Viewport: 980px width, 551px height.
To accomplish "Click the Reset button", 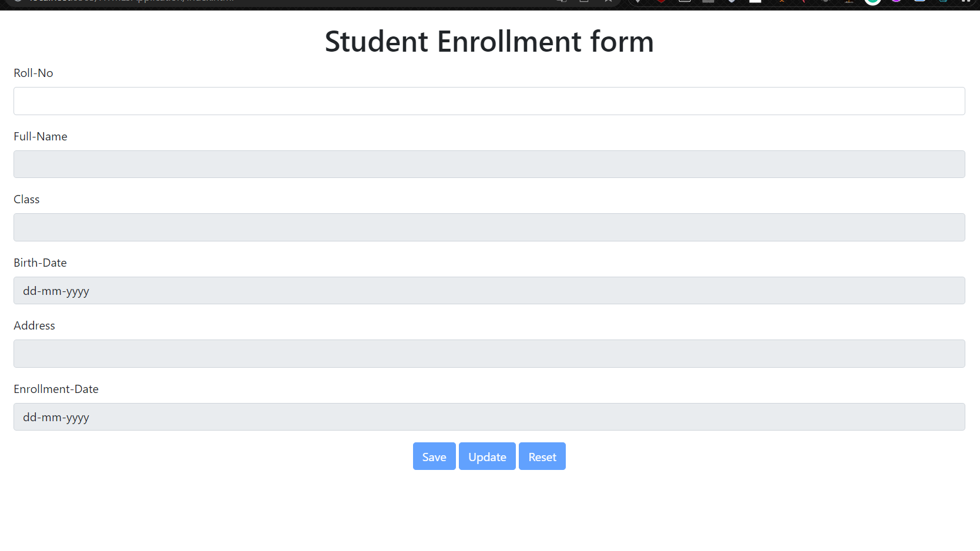I will pyautogui.click(x=542, y=456).
